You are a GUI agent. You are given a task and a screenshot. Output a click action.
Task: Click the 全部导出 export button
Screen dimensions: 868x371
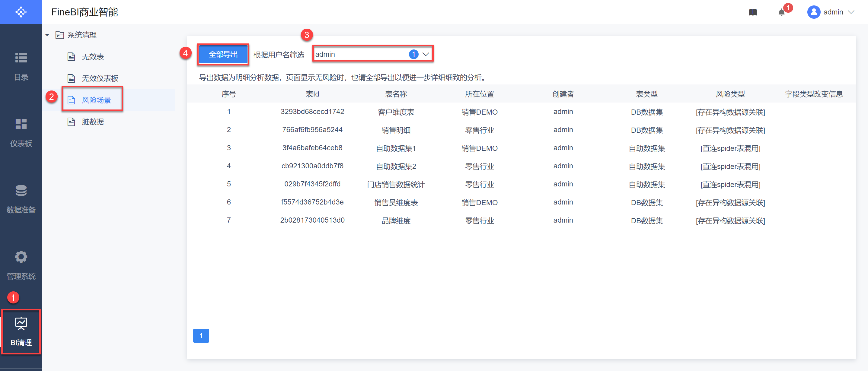point(223,54)
